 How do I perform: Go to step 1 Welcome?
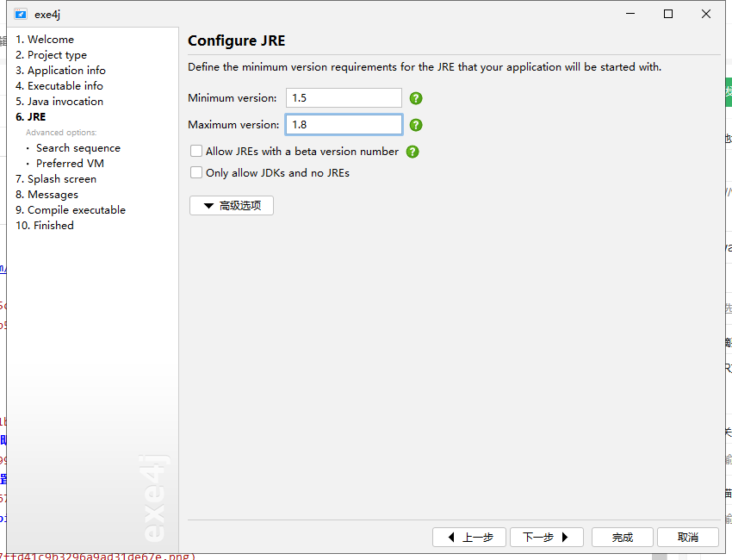(45, 40)
